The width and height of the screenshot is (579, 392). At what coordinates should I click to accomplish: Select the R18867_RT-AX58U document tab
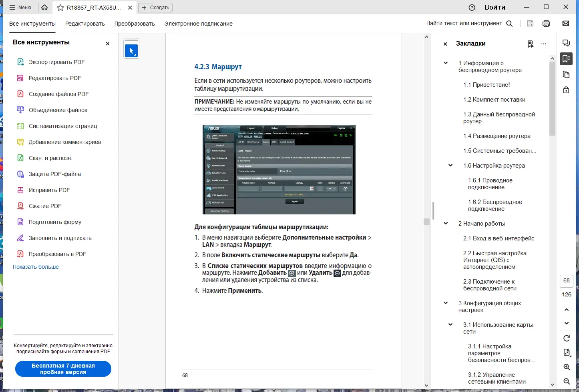(94, 8)
